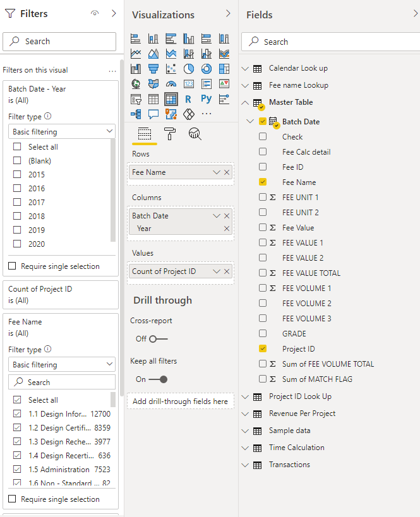This screenshot has height=517, width=420.
Task: Check the 2018 year filter checkbox
Action: [17, 216]
